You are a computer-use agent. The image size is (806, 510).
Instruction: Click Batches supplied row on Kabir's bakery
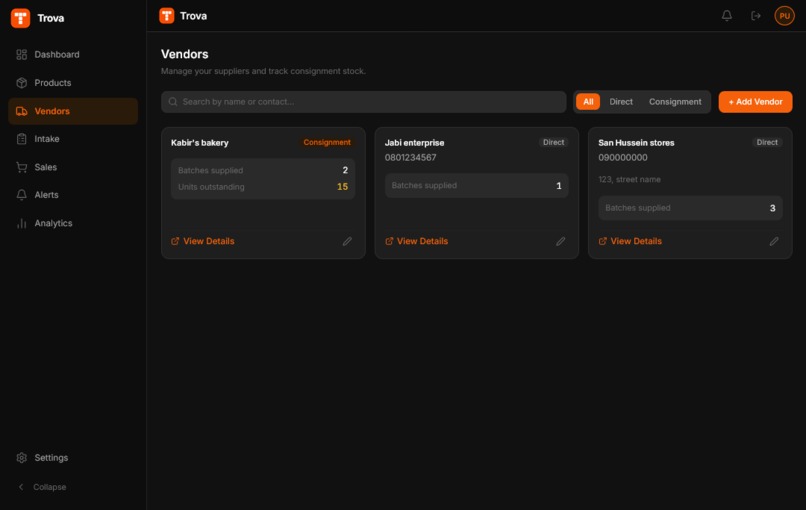263,170
